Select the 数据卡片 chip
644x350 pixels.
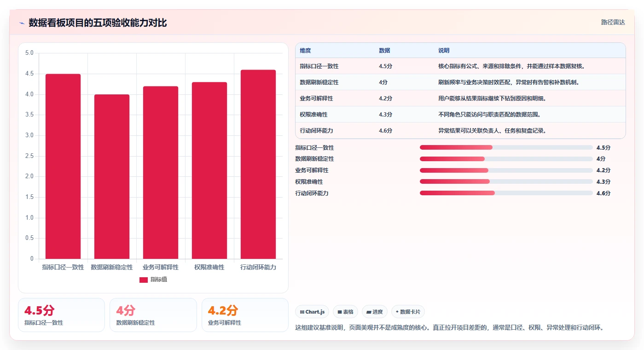[x=408, y=312]
